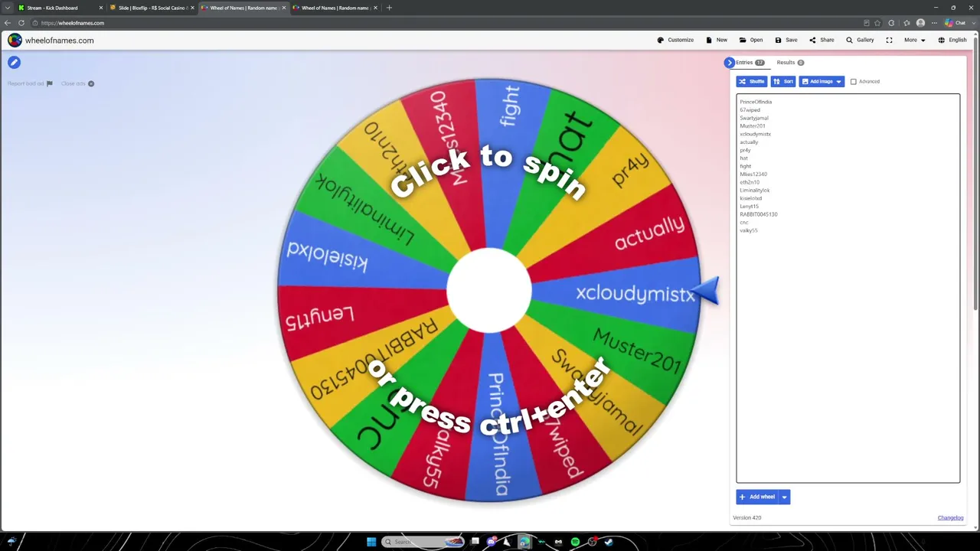980x551 pixels.
Task: Switch to the last Wheel of Names tab
Action: pyautogui.click(x=335, y=8)
